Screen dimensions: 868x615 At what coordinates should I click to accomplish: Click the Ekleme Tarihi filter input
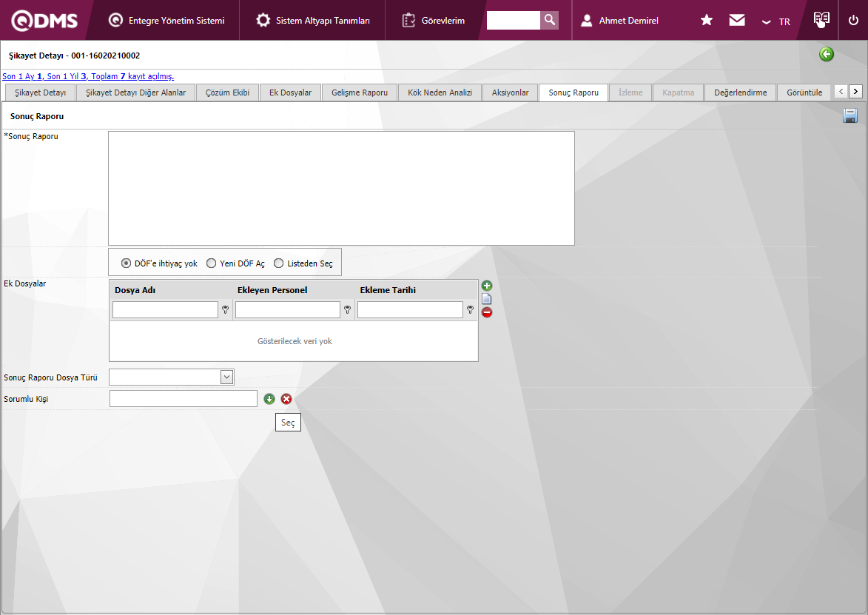[x=410, y=310]
